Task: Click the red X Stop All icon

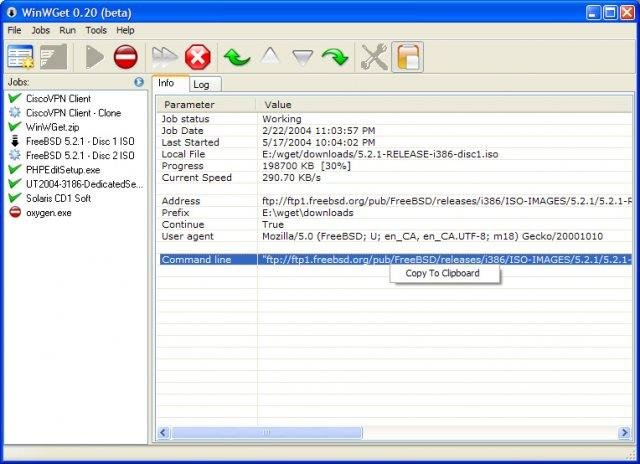Action: (198, 57)
